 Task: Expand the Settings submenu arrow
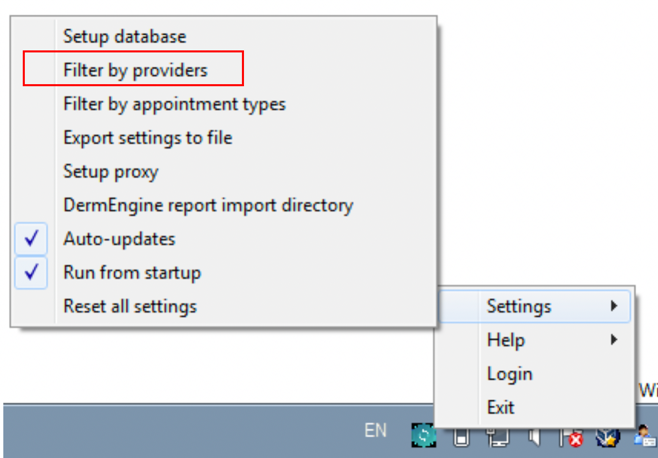tap(613, 306)
